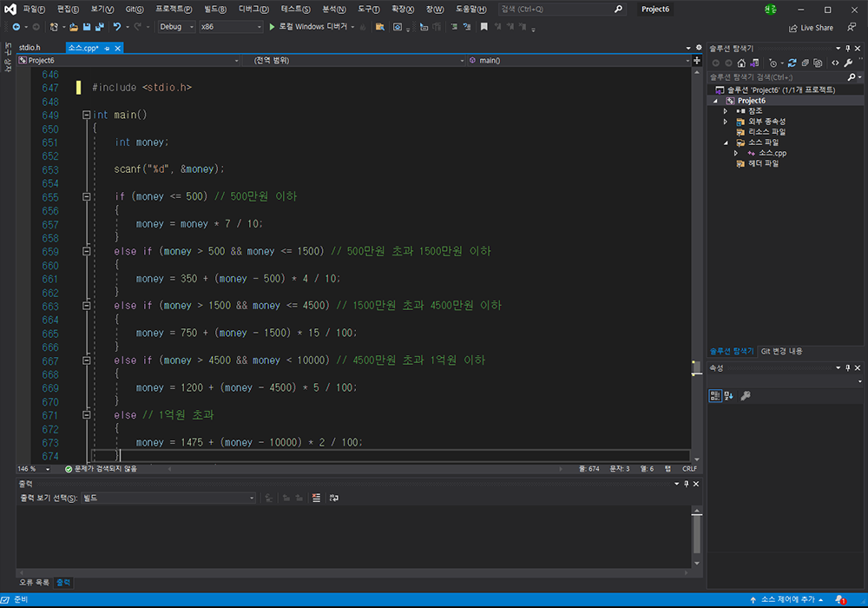868x608 pixels.
Task: Open the Project6 scope dropdown above editor
Action: tap(128, 60)
